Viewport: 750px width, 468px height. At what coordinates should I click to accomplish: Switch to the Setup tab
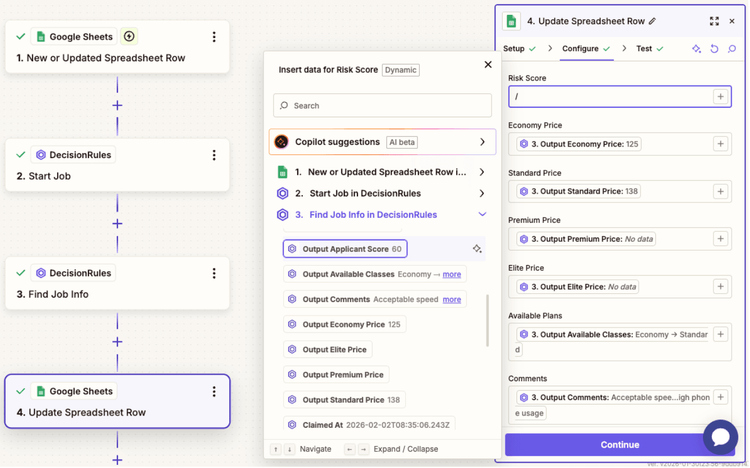tap(514, 48)
